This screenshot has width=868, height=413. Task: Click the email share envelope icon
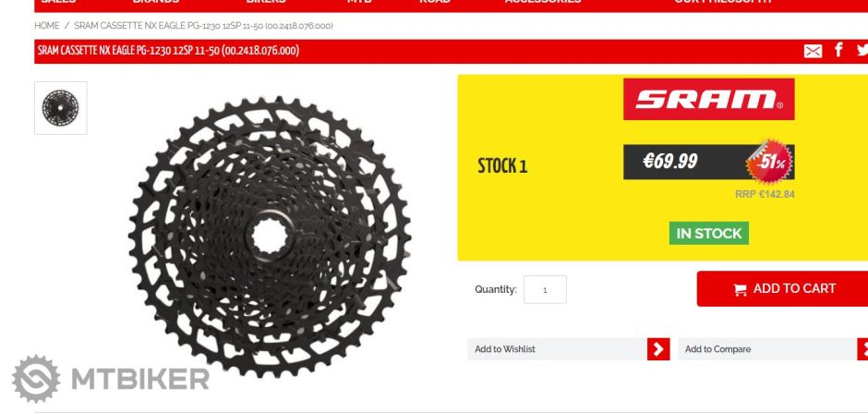point(813,51)
